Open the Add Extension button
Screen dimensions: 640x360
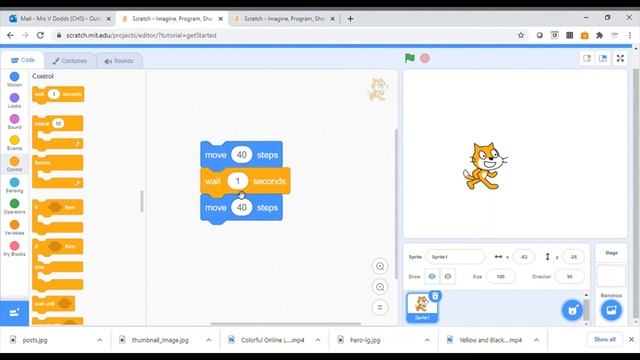[14, 313]
